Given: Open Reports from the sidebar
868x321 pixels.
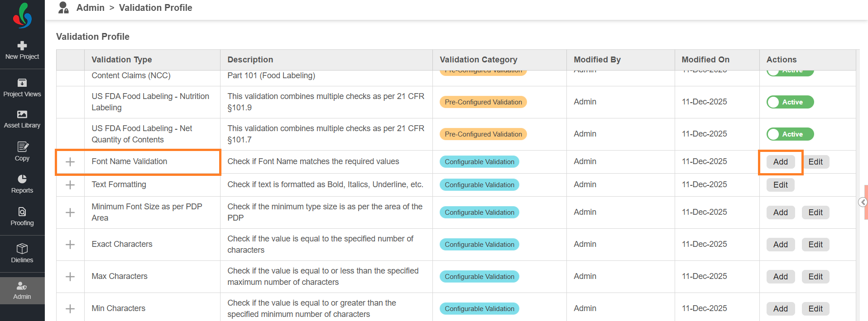Looking at the screenshot, I should (22, 184).
